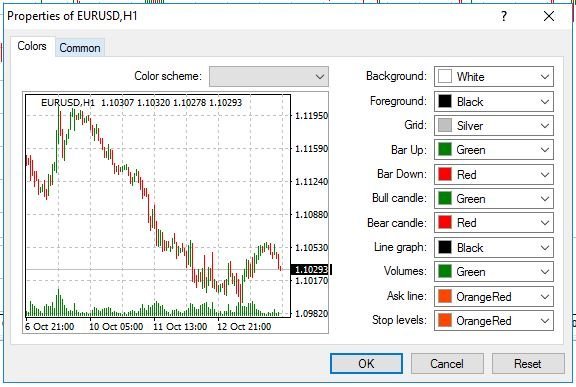Expand the Foreground color dropdown arrow

pos(544,102)
